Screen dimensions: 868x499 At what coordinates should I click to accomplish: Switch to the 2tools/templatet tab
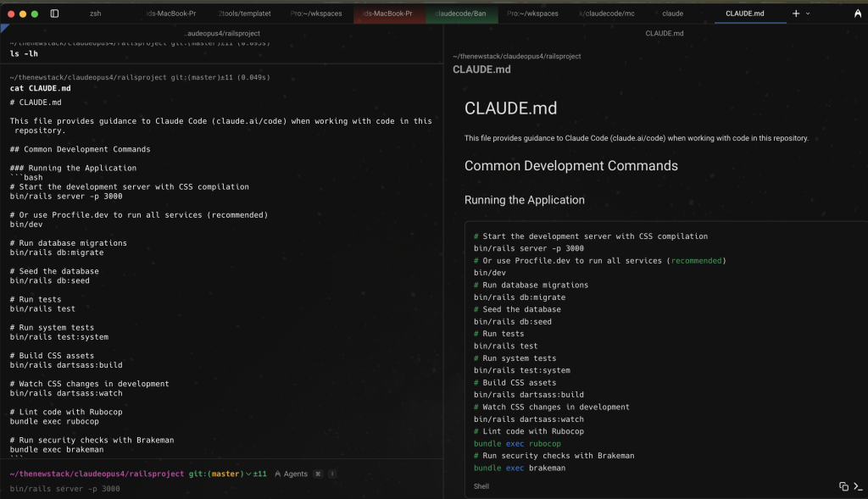(245, 14)
